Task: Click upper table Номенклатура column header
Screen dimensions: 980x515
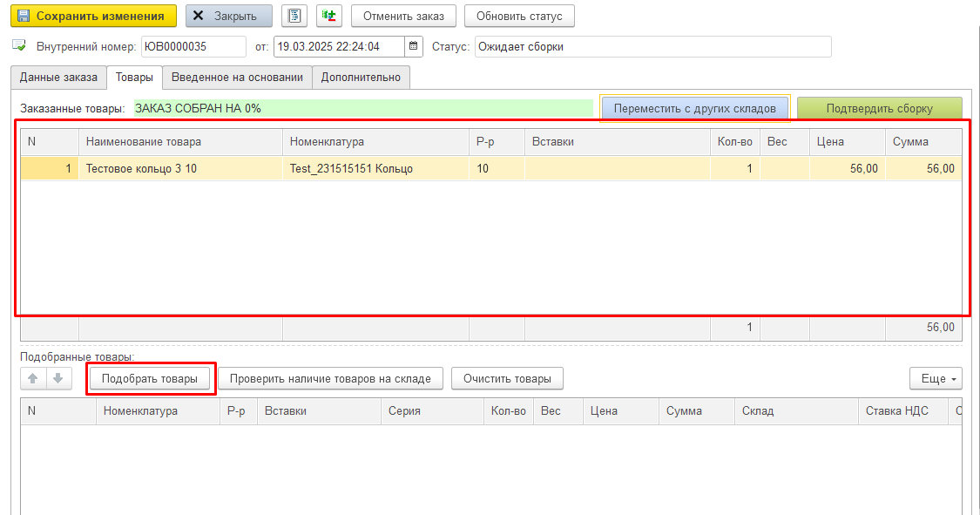Action: point(375,142)
